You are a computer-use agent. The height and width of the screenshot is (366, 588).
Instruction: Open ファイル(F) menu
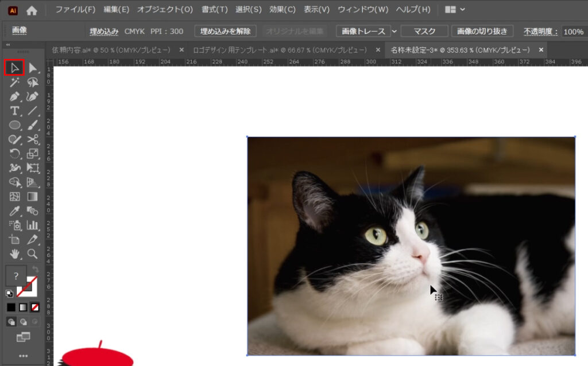75,10
